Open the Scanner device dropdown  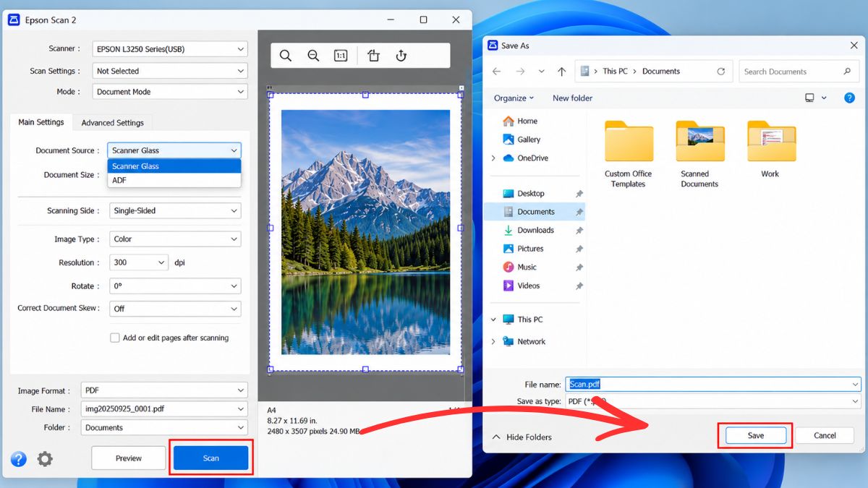coord(170,49)
